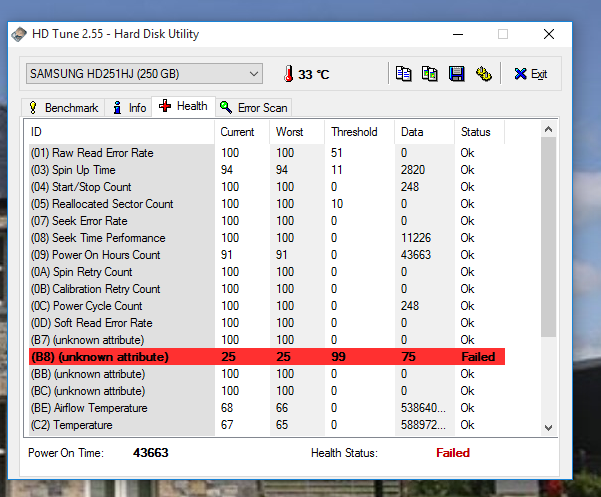Click the Threshold column header

tap(360, 132)
